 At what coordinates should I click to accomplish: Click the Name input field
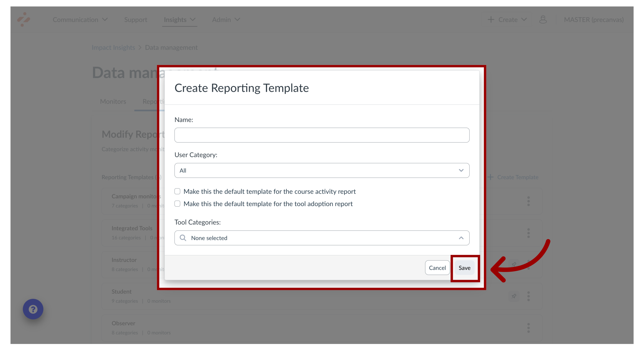click(322, 135)
